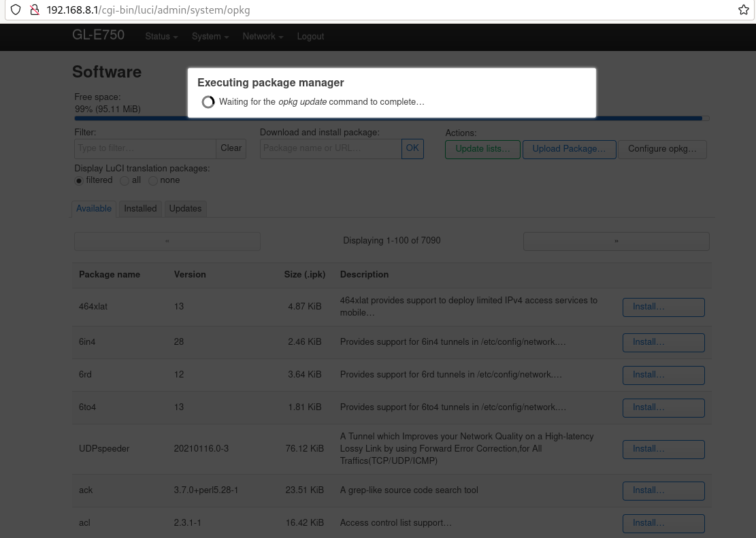Click the Version column header
Screen dimensions: 756x538
(x=190, y=275)
